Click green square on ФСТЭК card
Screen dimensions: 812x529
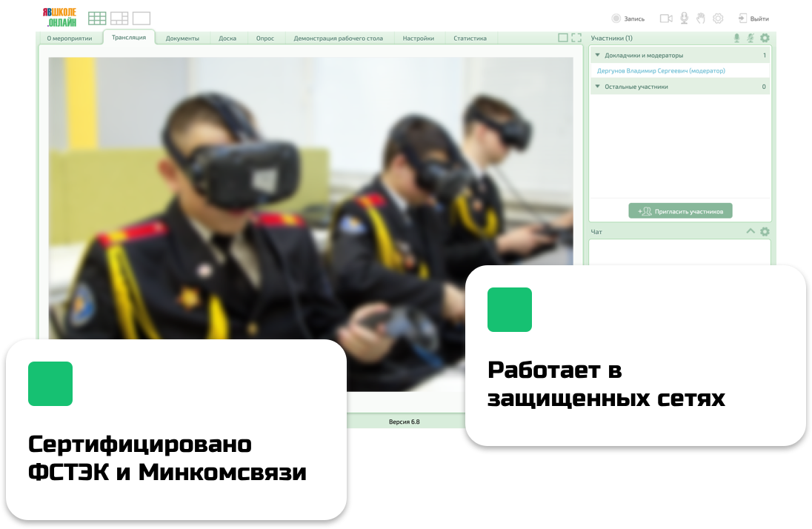[50, 384]
